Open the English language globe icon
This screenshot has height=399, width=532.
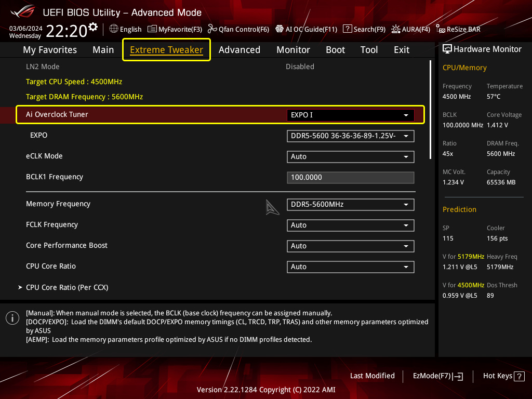pyautogui.click(x=114, y=29)
